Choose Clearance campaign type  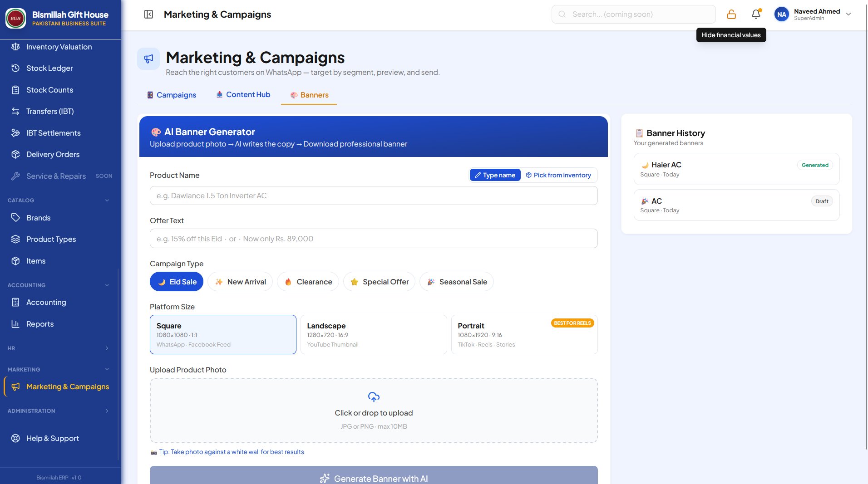click(x=308, y=282)
